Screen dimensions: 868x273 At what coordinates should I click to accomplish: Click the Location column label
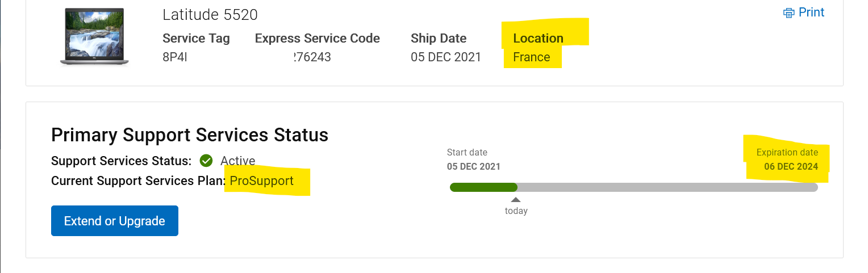coord(538,39)
